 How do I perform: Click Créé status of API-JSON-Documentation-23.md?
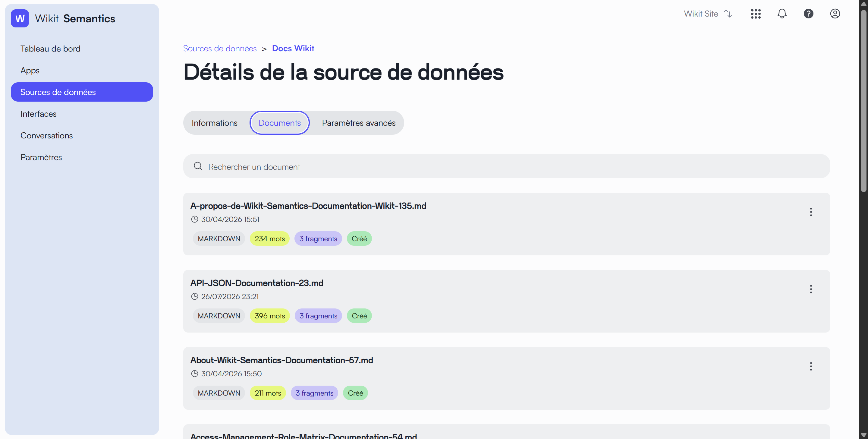coord(359,316)
